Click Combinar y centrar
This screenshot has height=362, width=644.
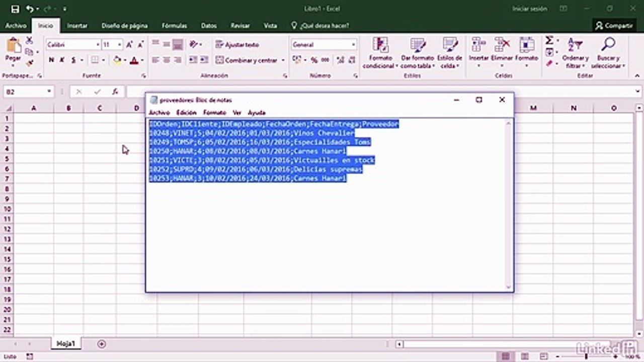[247, 60]
